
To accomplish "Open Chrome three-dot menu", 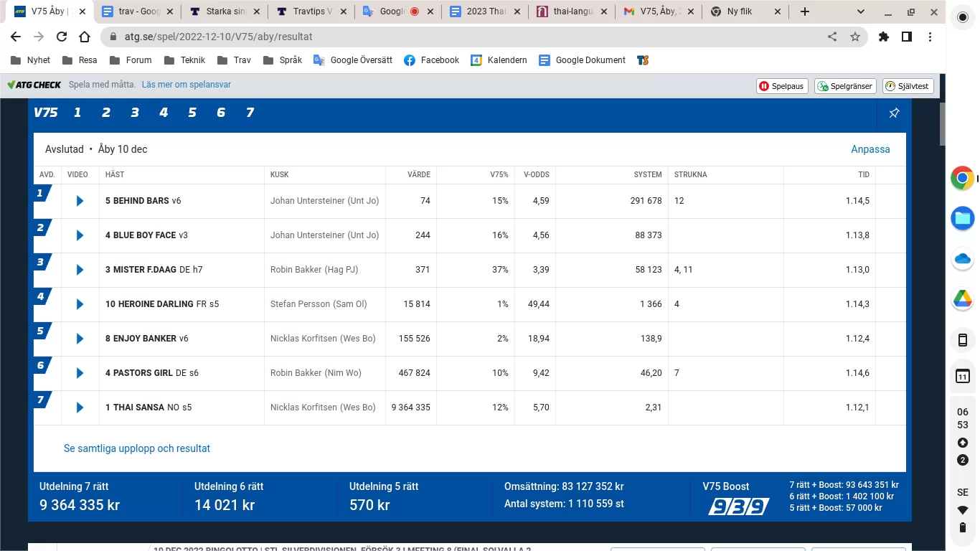I will pyautogui.click(x=930, y=37).
